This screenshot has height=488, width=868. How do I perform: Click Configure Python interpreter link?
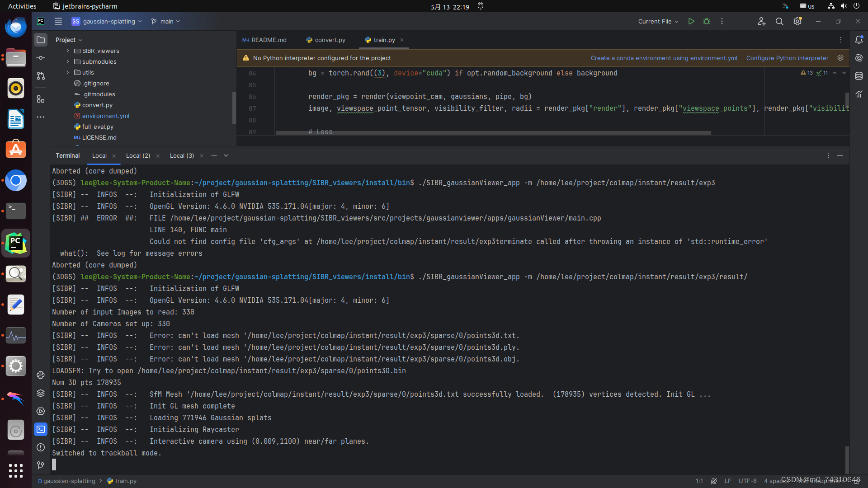787,58
